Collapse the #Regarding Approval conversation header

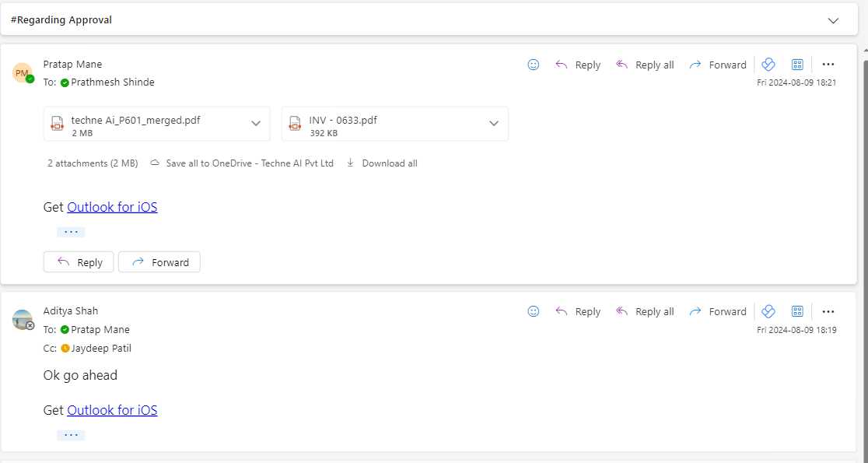(833, 20)
